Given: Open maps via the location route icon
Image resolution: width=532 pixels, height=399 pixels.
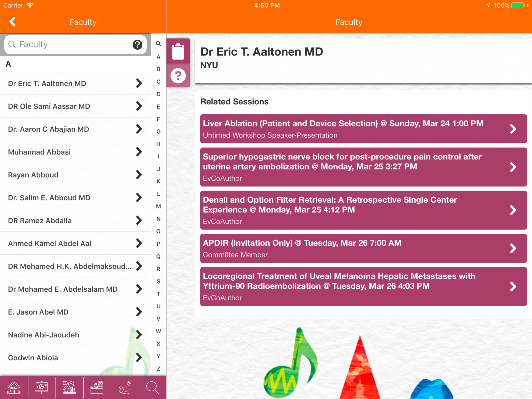Looking at the screenshot, I should tap(125, 388).
